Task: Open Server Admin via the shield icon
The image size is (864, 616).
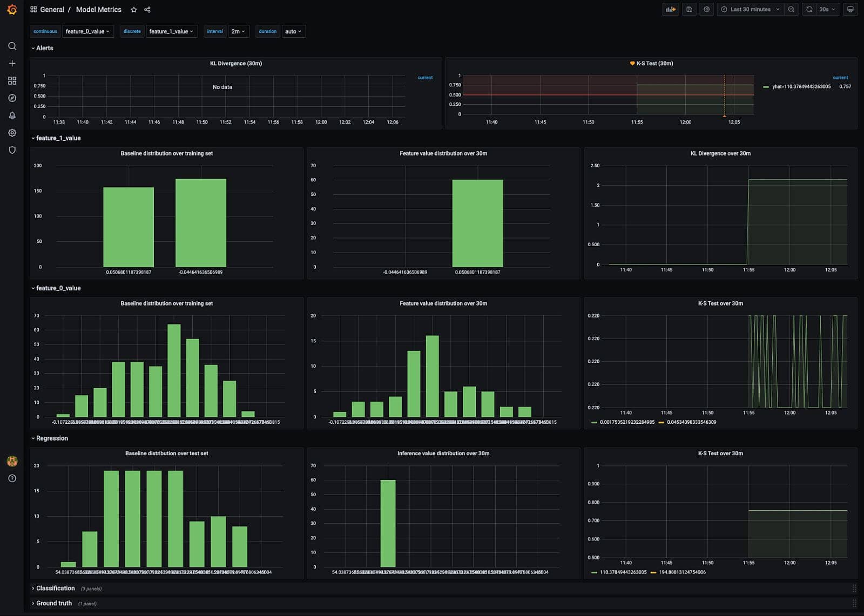Action: (12, 150)
